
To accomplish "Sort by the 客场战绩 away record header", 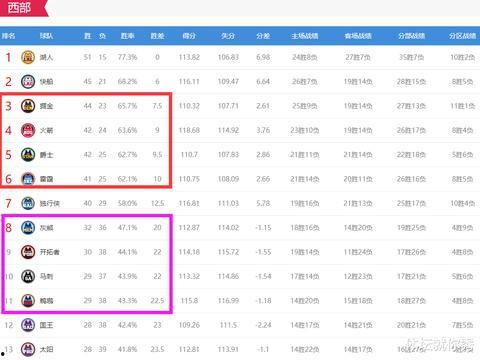I will click(x=358, y=36).
